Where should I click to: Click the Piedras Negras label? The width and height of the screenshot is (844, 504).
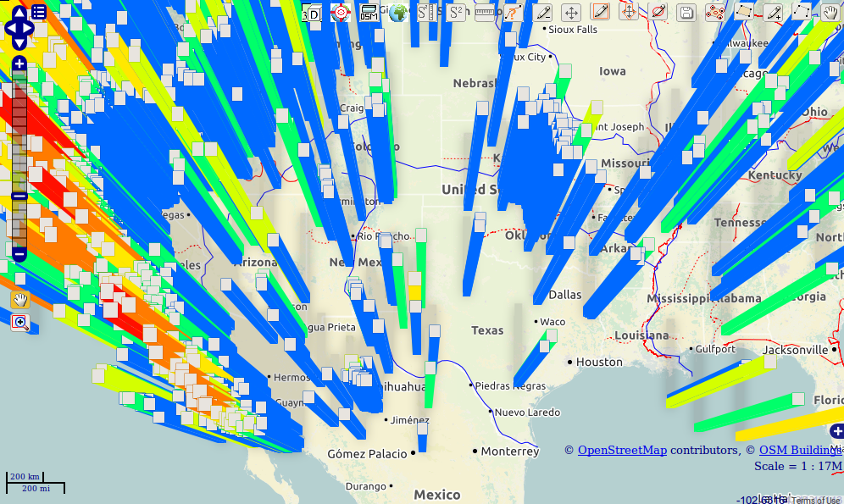pos(510,386)
